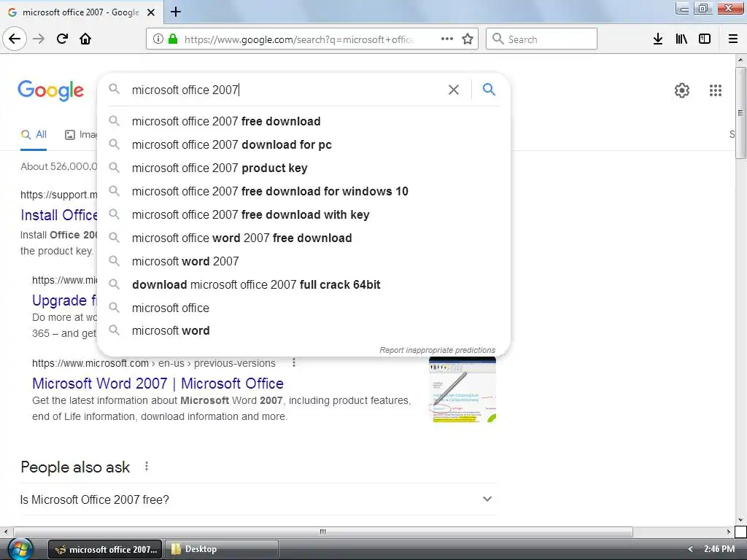Choose suggestion 'free download with key'
This screenshot has height=560, width=747.
click(303, 215)
